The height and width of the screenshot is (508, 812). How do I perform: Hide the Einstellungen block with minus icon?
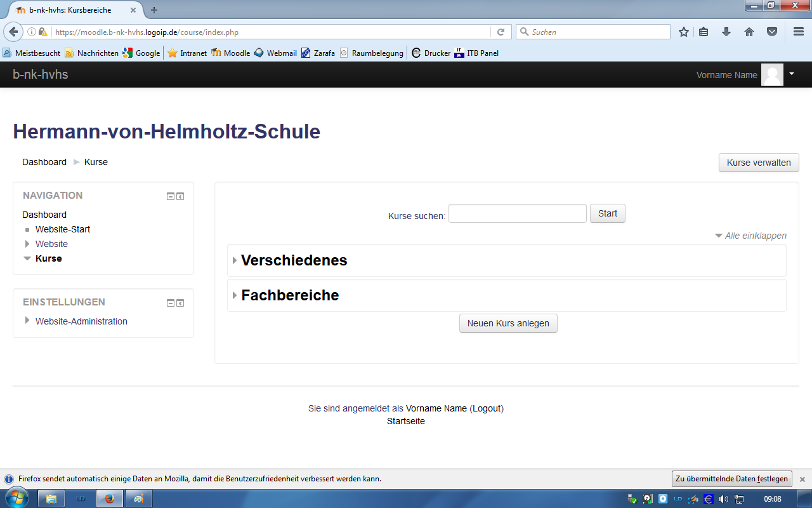tap(170, 304)
